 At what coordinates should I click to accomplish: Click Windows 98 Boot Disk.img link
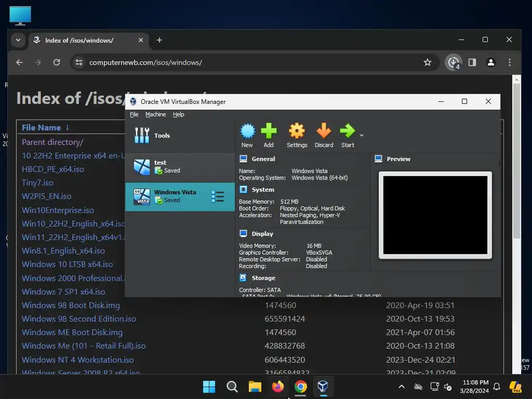pos(71,305)
